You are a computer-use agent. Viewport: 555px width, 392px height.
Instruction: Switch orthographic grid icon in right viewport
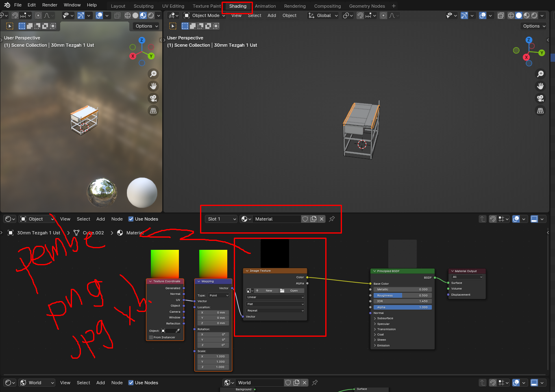(540, 110)
